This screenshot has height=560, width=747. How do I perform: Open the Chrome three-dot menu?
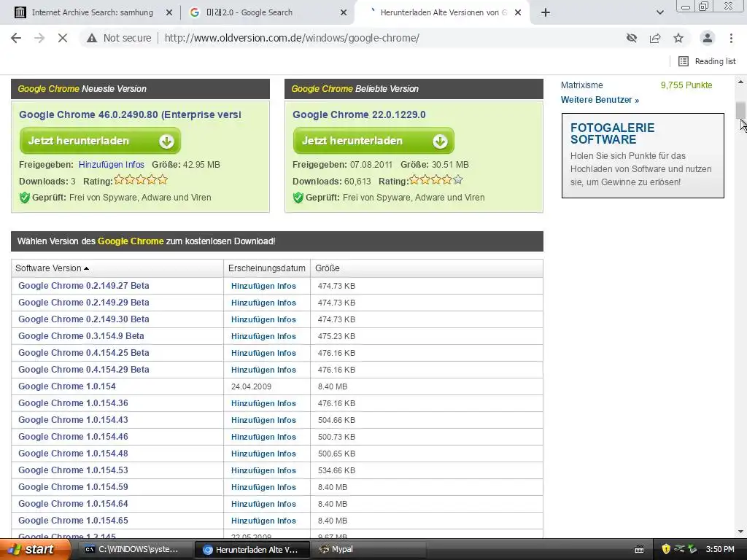731,38
